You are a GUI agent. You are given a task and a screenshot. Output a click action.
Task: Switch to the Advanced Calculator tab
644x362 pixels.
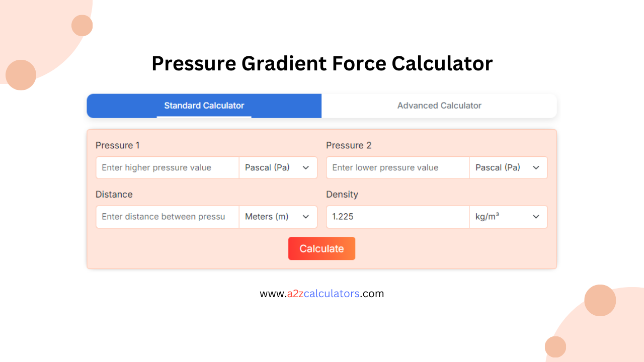[439, 106]
